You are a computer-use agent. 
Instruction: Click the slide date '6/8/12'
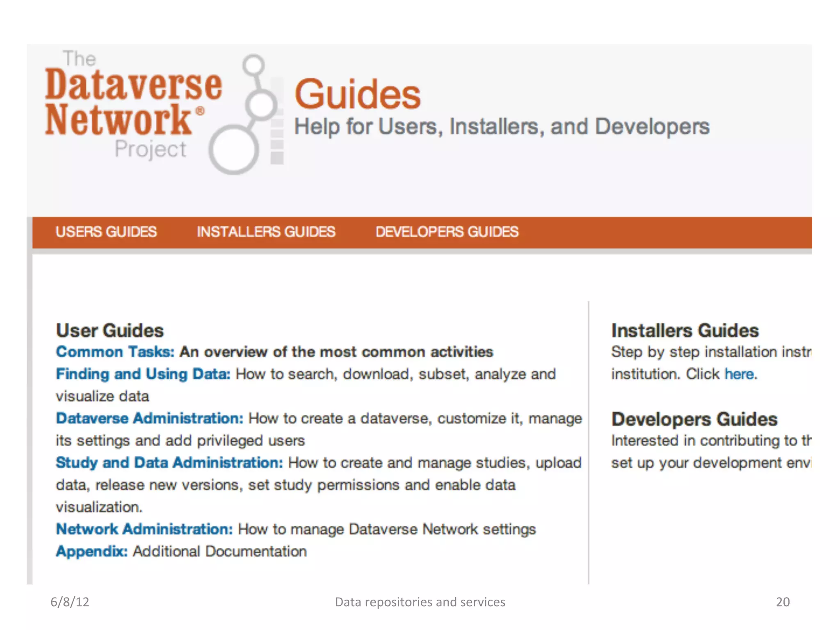70,602
